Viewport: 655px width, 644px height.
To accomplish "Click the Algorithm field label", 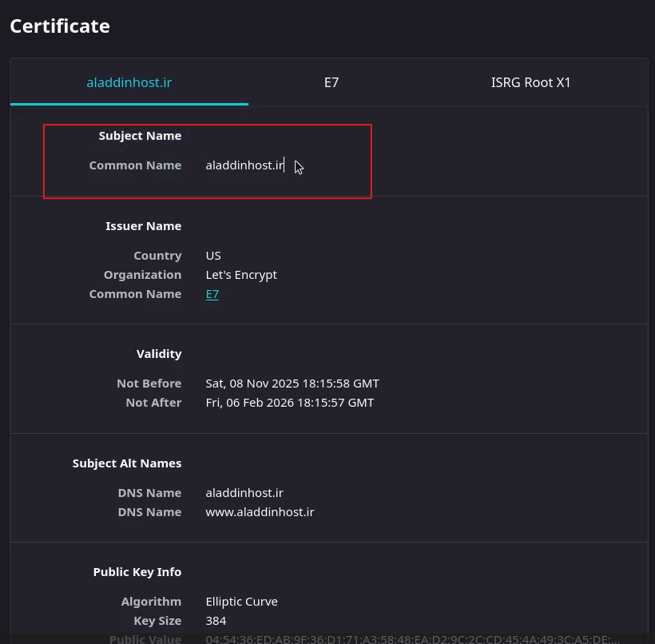I will coord(151,602).
